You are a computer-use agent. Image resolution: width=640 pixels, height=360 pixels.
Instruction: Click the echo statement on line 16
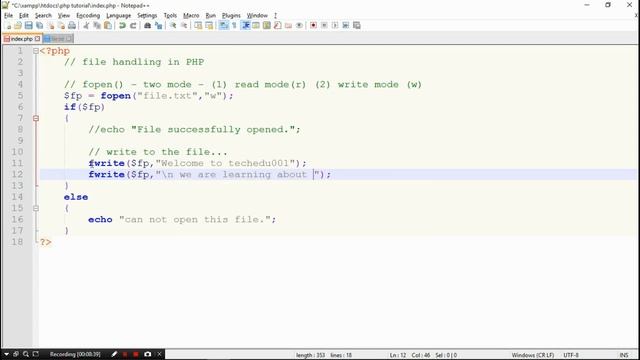point(182,220)
